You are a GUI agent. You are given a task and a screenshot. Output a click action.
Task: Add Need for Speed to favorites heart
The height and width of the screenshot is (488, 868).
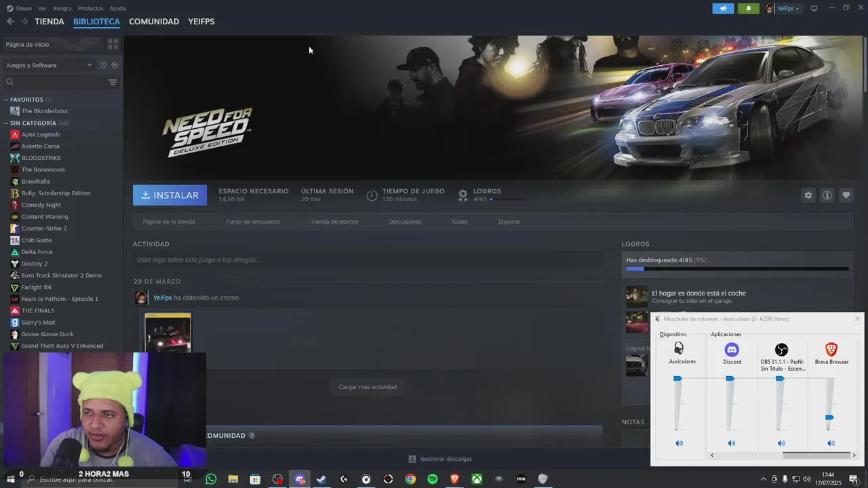coord(846,195)
